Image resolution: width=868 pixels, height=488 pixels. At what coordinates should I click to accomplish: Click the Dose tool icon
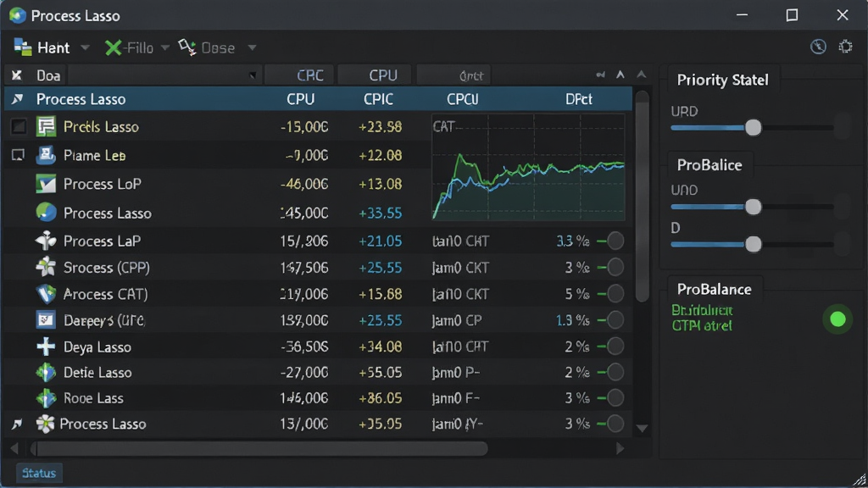coord(187,47)
